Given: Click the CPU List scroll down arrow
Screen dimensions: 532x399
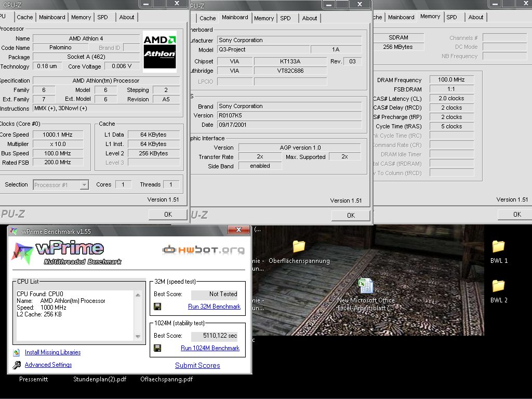Looking at the screenshot, I should pos(138,336).
